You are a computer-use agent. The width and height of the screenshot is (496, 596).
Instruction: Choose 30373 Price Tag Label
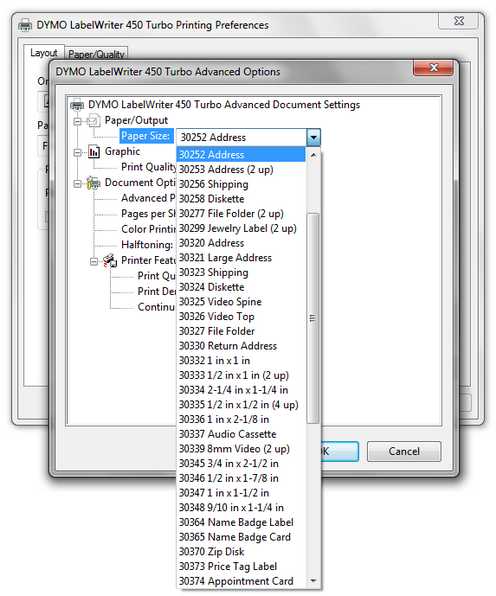pos(241,566)
